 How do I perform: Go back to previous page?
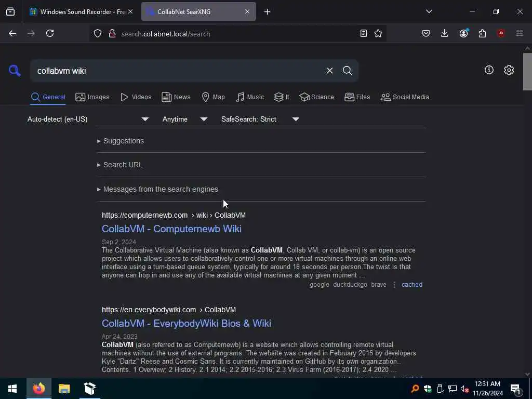tap(12, 33)
